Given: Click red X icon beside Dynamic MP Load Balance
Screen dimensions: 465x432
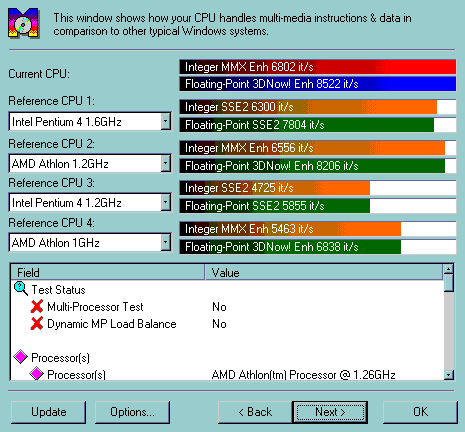Looking at the screenshot, I should (37, 323).
